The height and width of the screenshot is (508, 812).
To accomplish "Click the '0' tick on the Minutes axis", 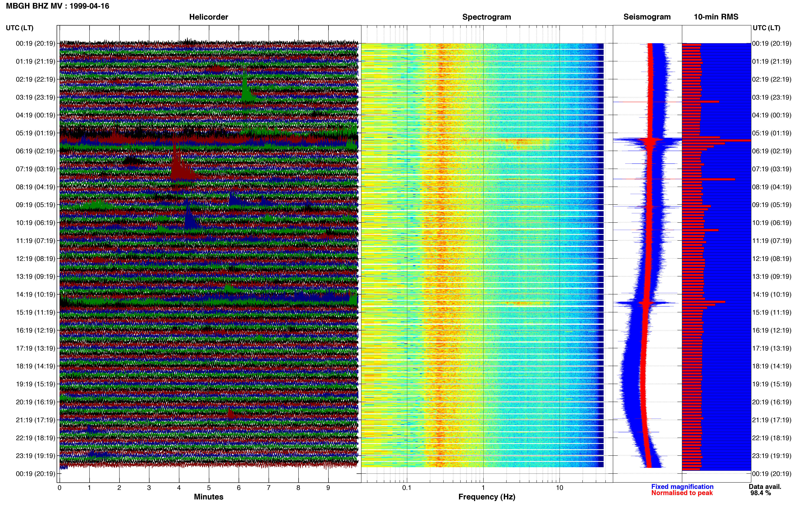I will click(x=59, y=487).
